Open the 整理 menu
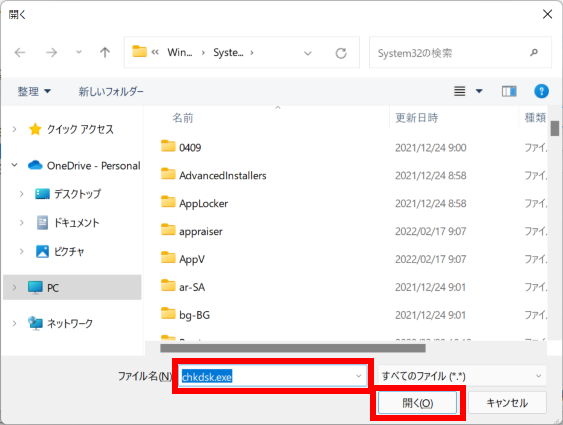 (34, 92)
